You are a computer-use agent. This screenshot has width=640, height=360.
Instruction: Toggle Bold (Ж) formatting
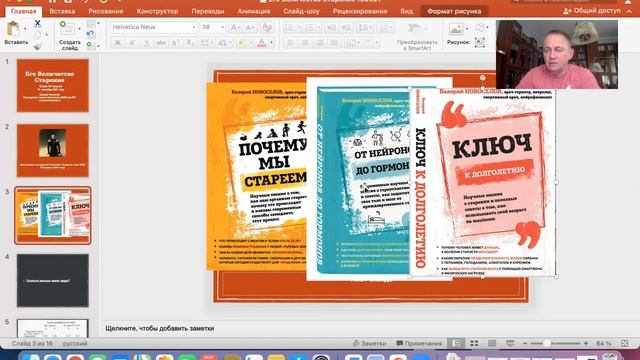(x=118, y=43)
